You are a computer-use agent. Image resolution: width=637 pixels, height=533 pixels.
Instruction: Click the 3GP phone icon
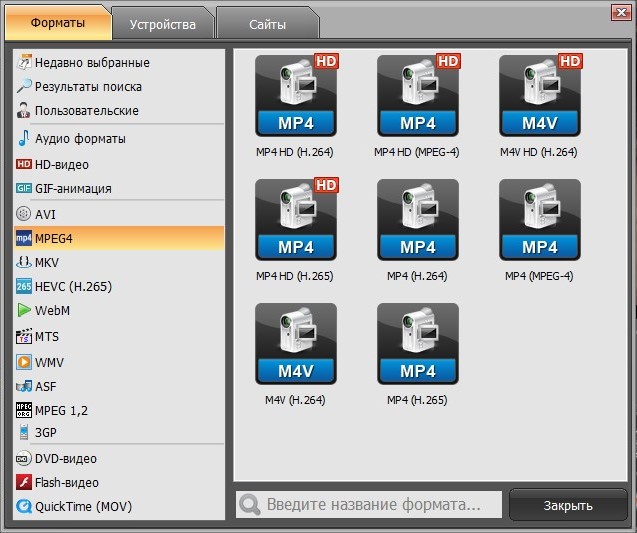tap(24, 432)
